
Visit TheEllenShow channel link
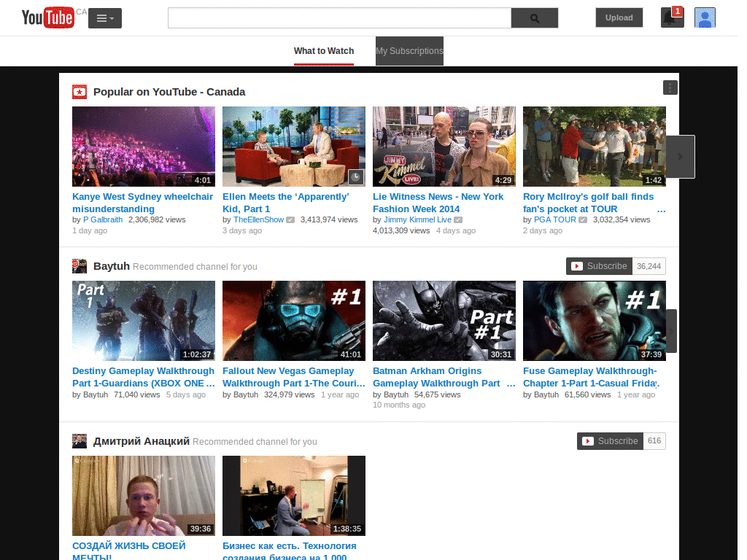[259, 219]
